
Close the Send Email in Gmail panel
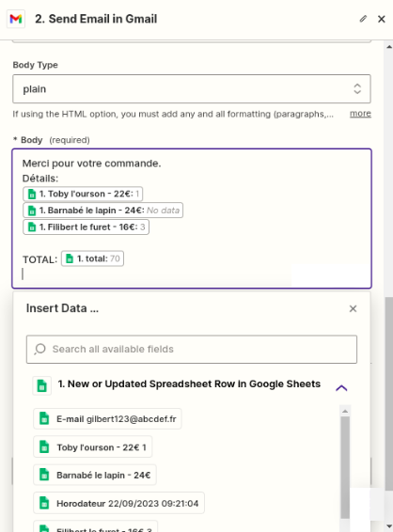coord(382,19)
